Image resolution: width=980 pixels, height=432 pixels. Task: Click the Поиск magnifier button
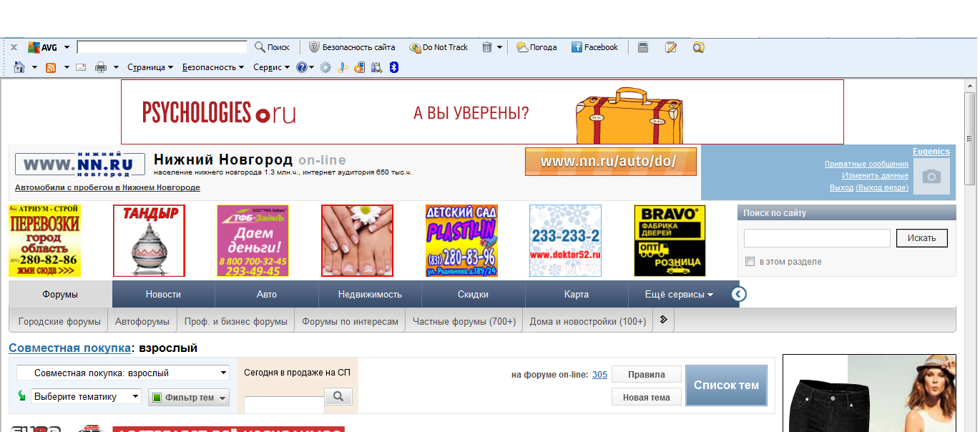[273, 47]
